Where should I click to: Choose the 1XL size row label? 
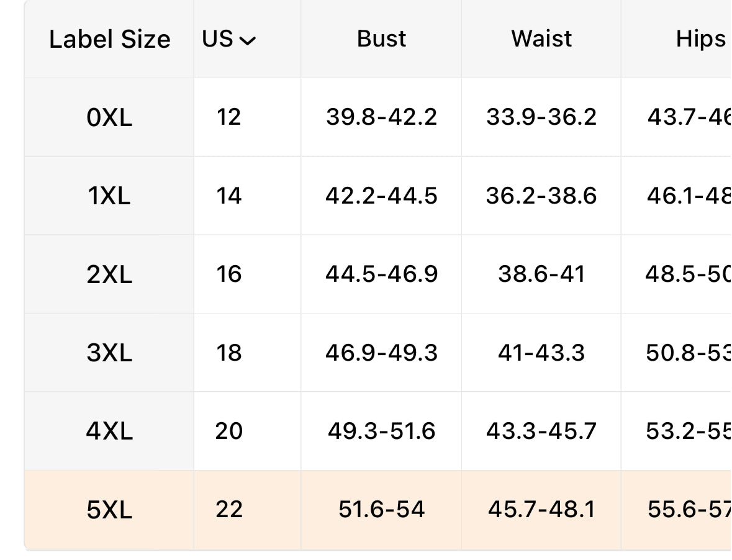[109, 196]
